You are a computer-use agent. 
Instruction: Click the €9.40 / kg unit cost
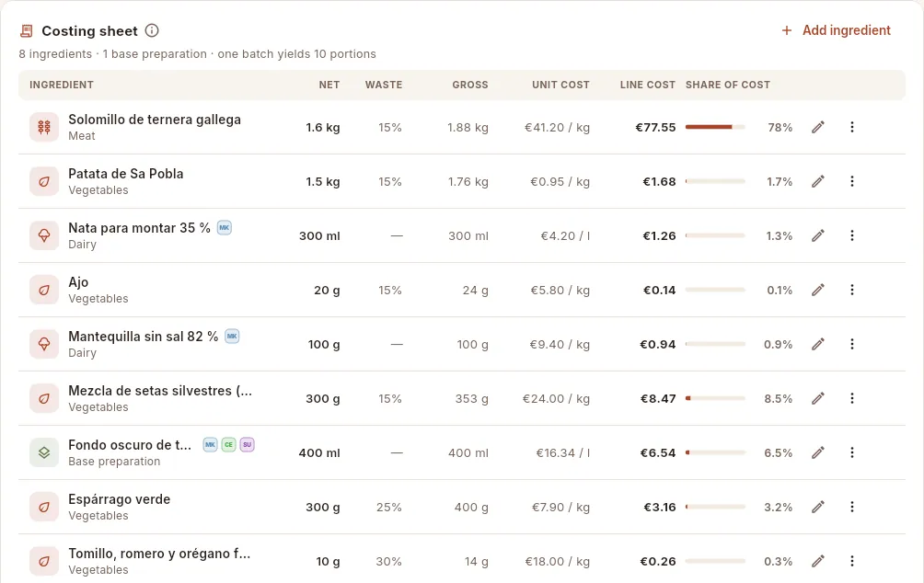click(560, 344)
